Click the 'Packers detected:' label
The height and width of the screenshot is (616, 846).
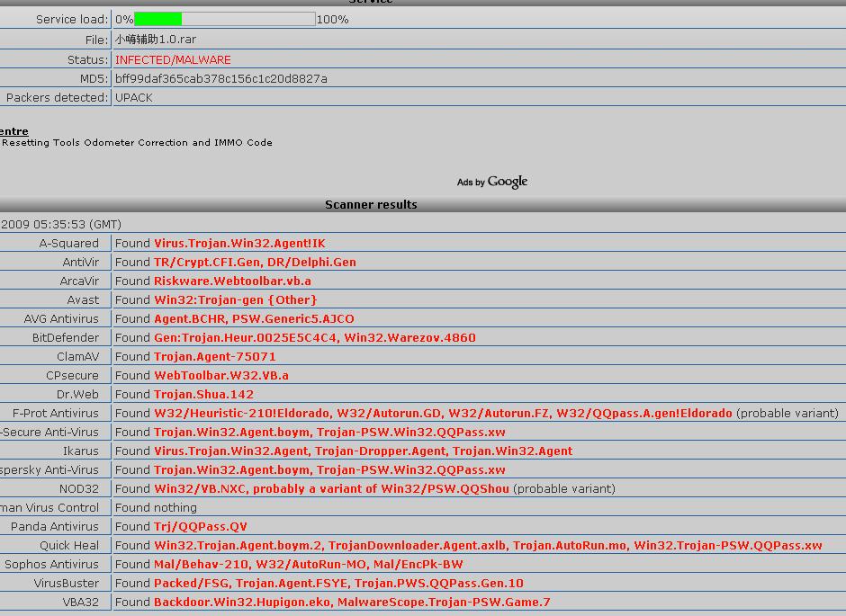[x=58, y=97]
